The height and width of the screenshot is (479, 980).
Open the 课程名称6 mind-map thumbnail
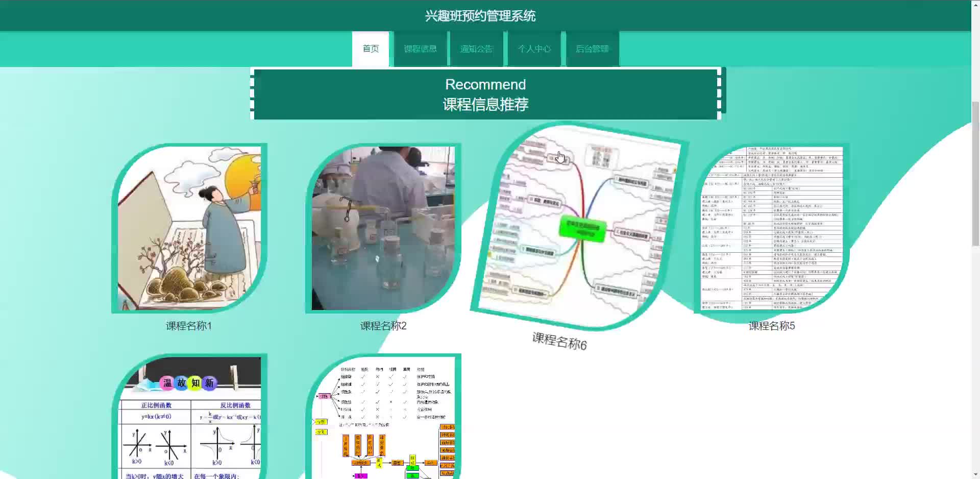(579, 226)
